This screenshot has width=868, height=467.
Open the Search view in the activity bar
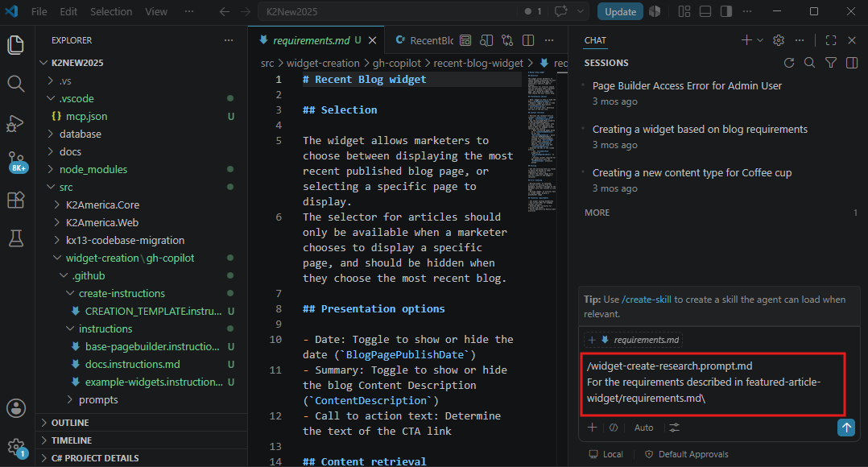point(15,84)
